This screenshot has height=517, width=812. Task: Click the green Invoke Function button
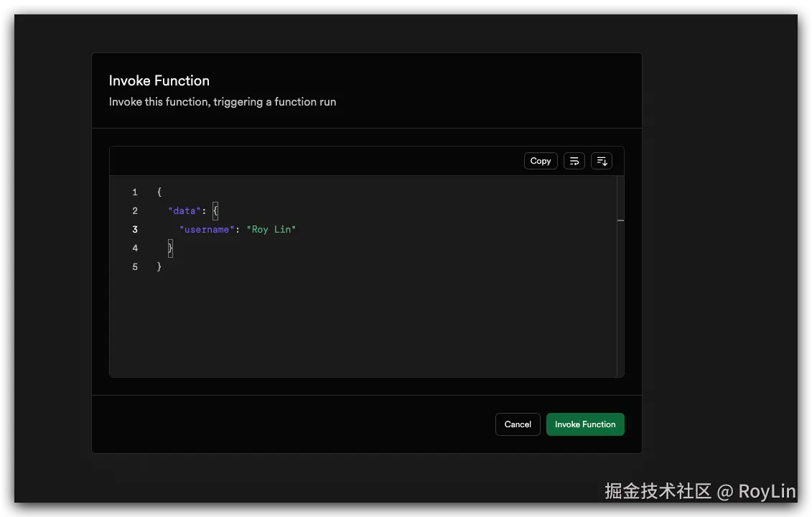click(x=585, y=424)
